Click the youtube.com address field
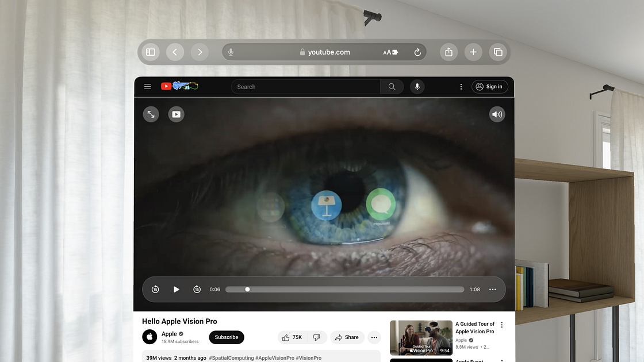644x362 pixels. pos(324,52)
